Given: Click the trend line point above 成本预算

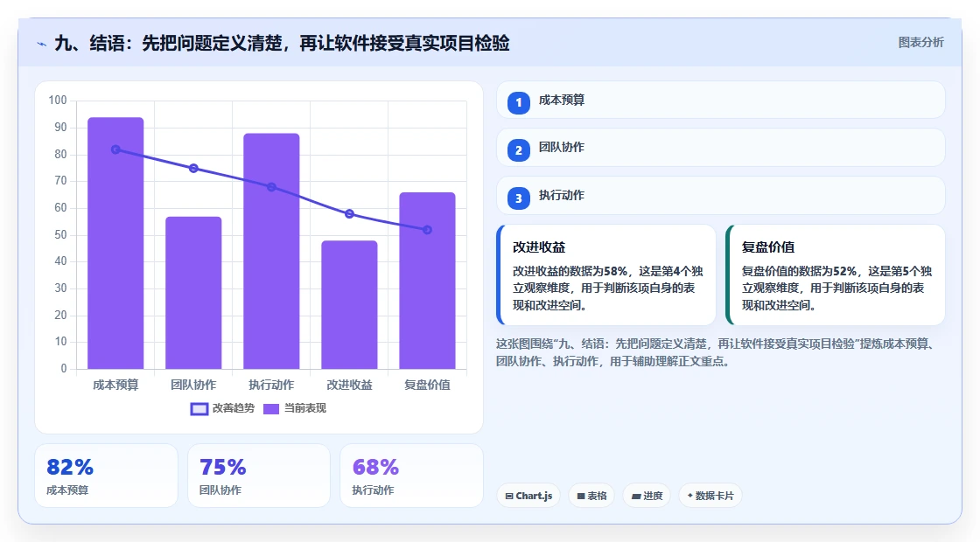Looking at the screenshot, I should [115, 149].
